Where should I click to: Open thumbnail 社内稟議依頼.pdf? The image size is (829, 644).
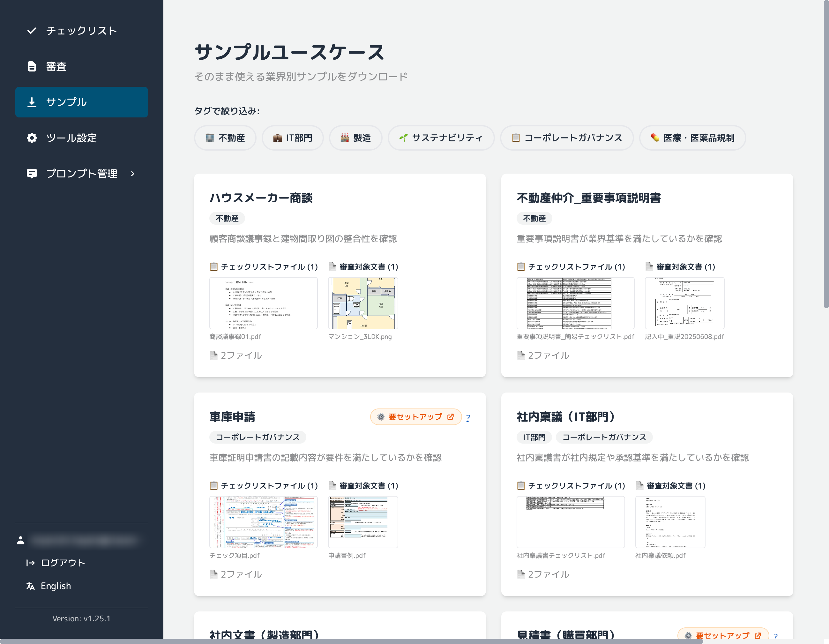[x=670, y=522]
